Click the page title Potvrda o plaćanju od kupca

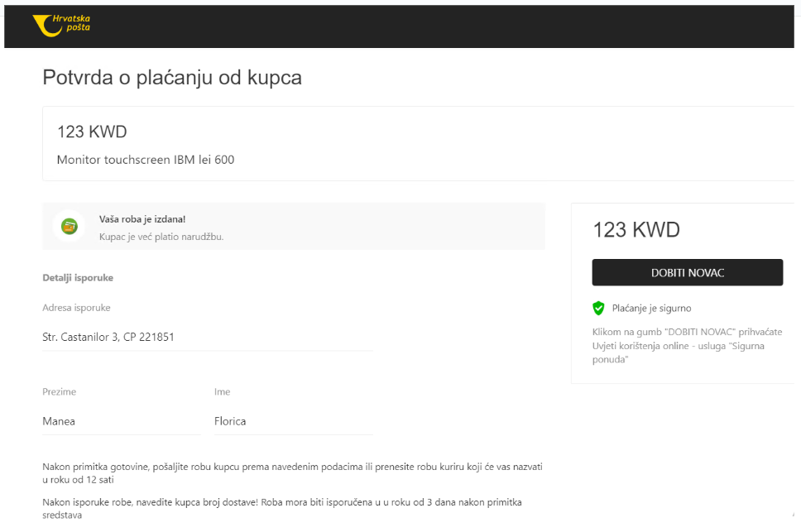click(x=171, y=78)
